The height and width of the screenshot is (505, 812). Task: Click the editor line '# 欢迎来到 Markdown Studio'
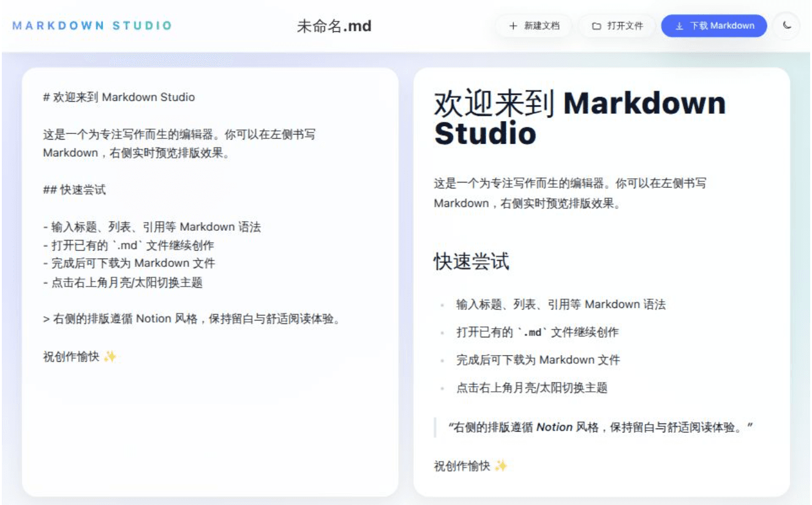(x=119, y=97)
